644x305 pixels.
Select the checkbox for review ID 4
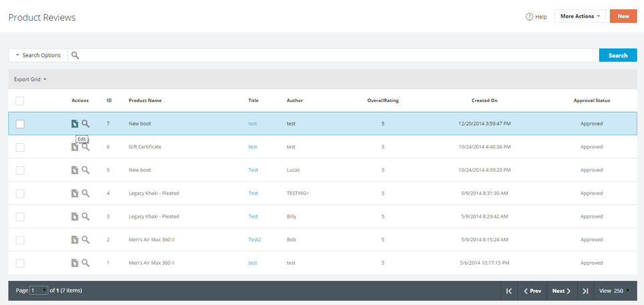(x=19, y=193)
